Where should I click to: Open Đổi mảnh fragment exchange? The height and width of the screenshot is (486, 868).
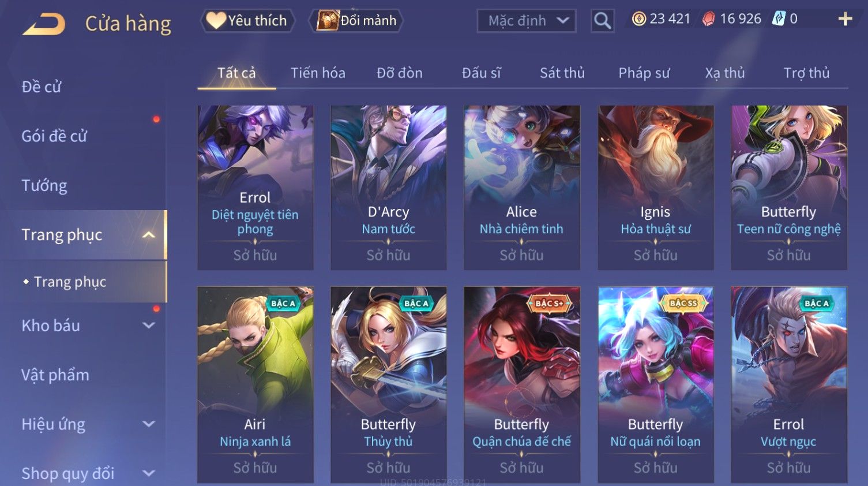(356, 21)
